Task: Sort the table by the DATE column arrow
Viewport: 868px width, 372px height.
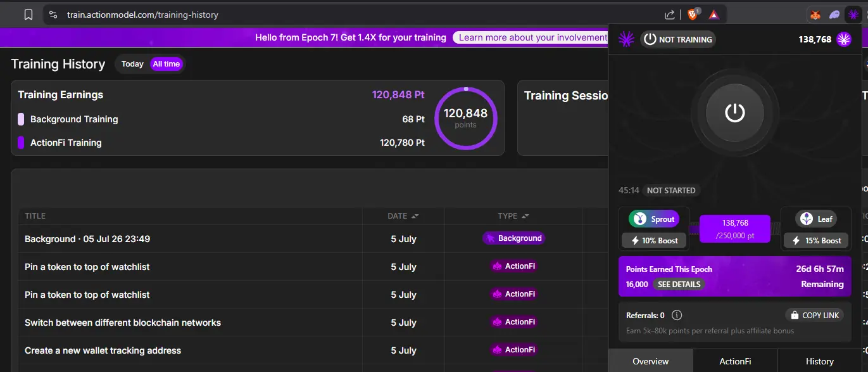Action: [x=415, y=216]
